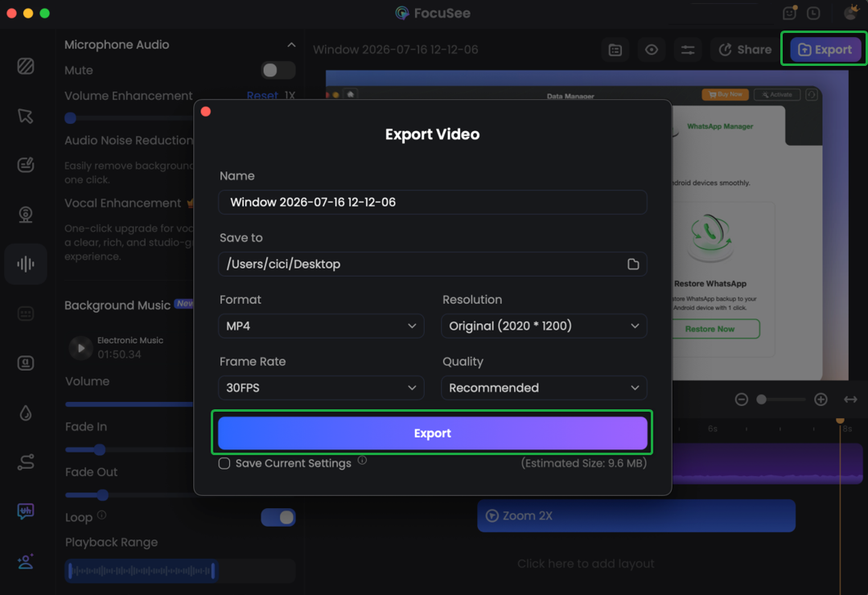
Task: Select the audio waveform sidebar icon
Action: pos(26,264)
